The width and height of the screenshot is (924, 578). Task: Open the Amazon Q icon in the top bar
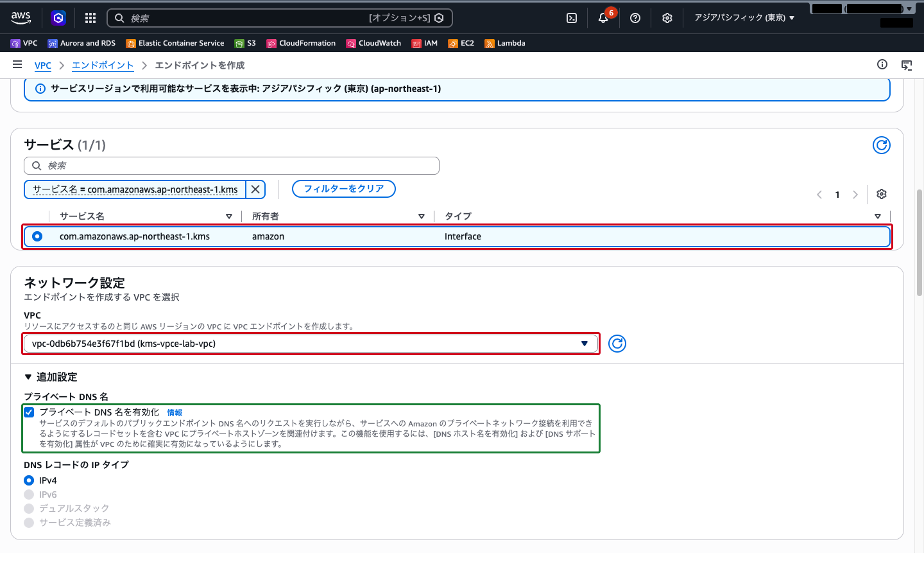58,18
